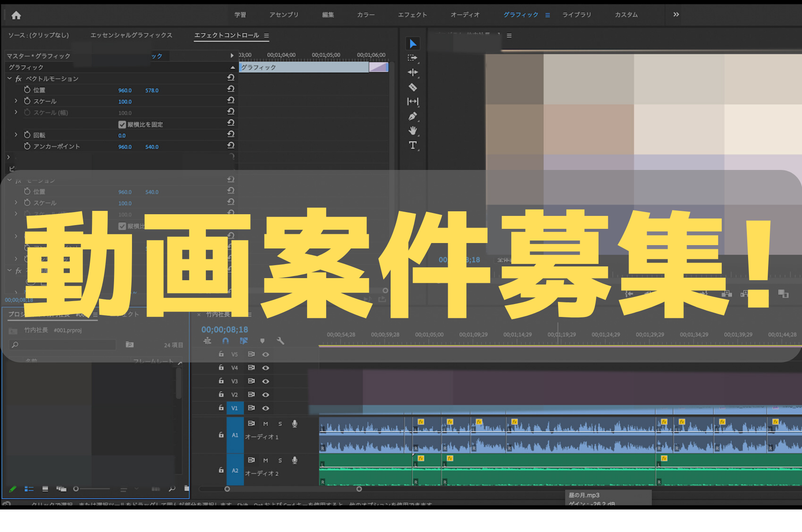Select the Selection tool arrow
This screenshot has height=532, width=802.
click(x=413, y=44)
